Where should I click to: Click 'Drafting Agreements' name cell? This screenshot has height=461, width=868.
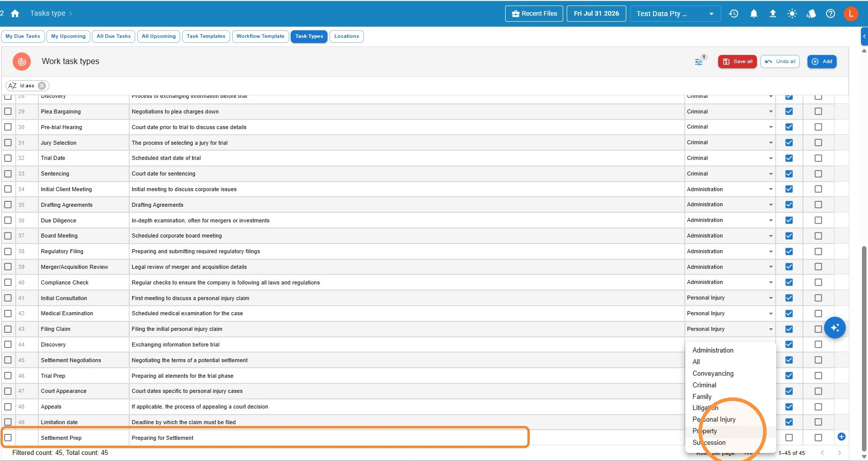coord(83,205)
